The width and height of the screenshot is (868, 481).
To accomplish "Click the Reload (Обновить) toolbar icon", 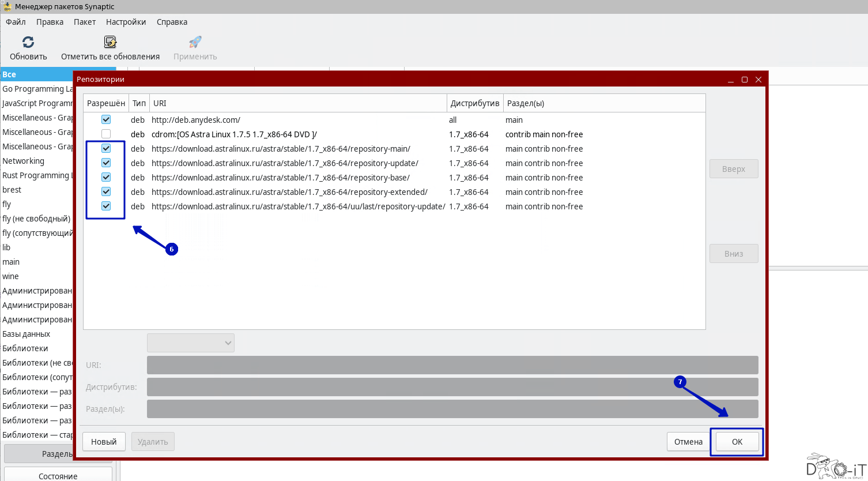I will pos(28,42).
